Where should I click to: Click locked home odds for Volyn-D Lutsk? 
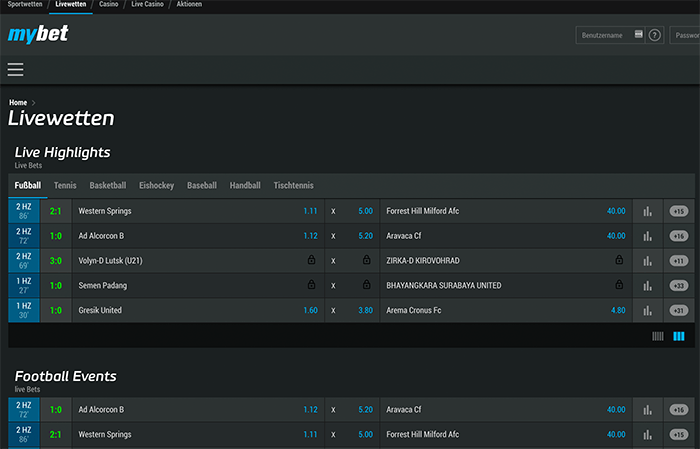[311, 261]
